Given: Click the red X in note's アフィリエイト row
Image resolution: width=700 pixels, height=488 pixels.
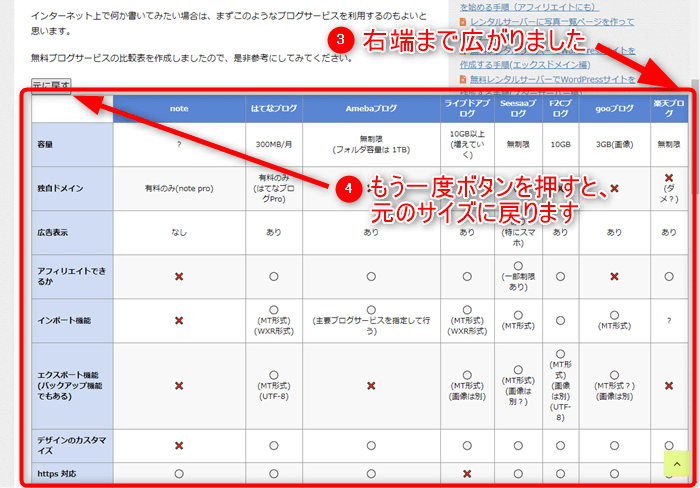Looking at the screenshot, I should 179,276.
